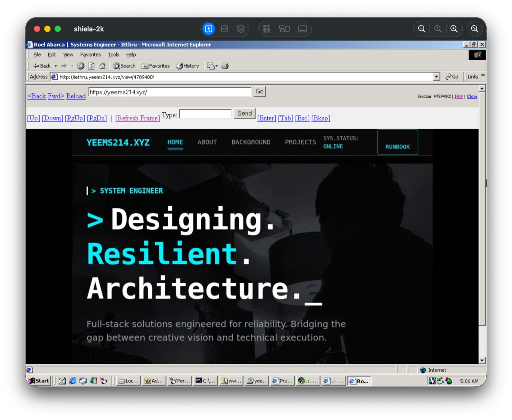Click the Fwd> link

tap(56, 96)
